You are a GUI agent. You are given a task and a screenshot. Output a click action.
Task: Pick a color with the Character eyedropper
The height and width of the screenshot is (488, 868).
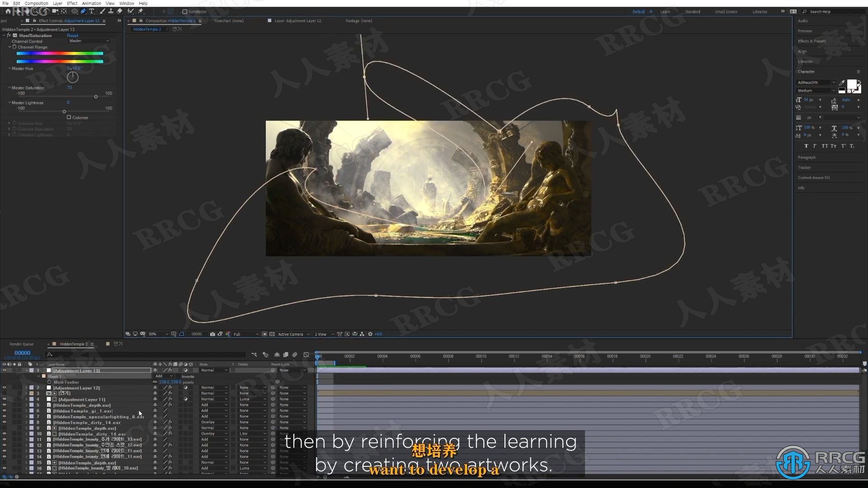[x=842, y=83]
